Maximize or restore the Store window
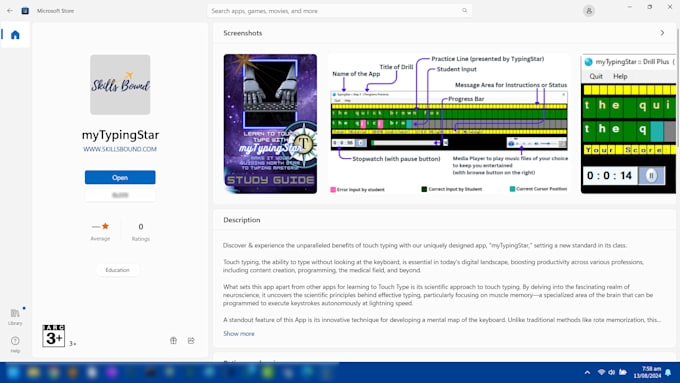This screenshot has height=383, width=680. [x=650, y=7]
